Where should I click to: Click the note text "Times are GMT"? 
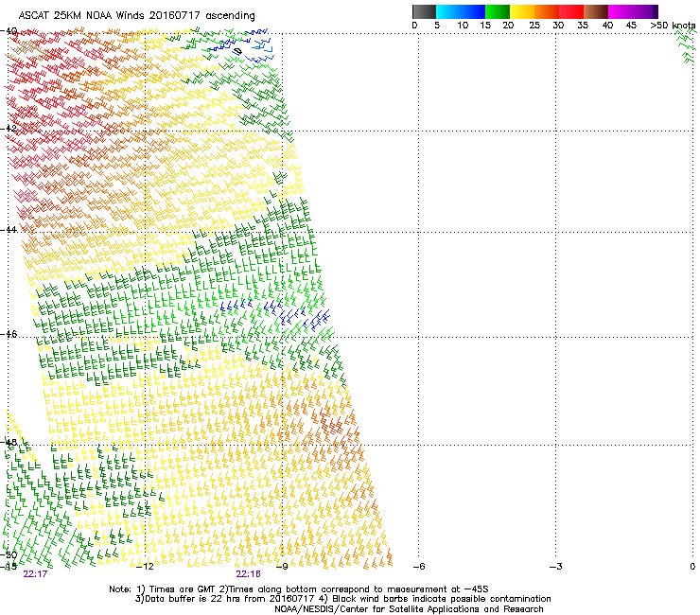183,589
